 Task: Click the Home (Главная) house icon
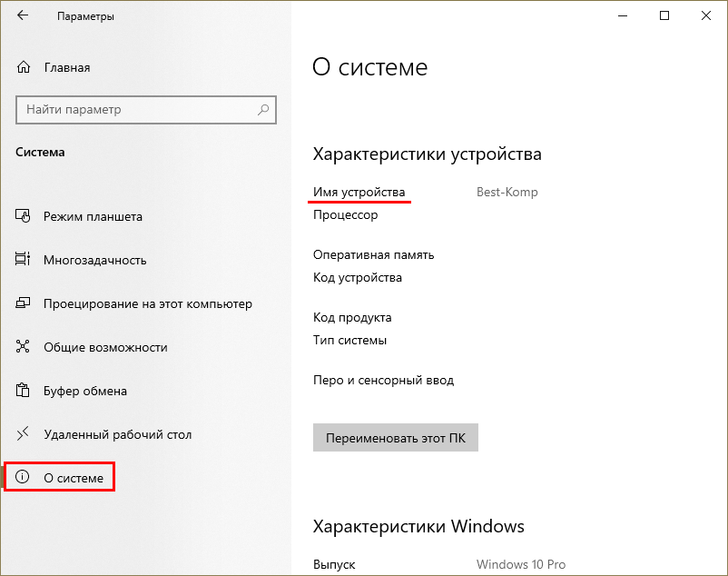pos(25,67)
